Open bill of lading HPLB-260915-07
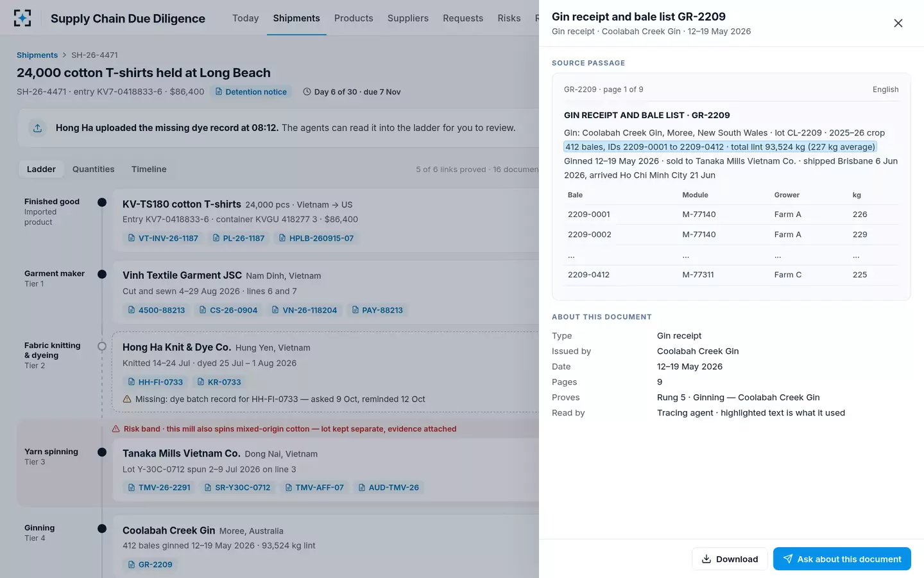 pos(316,238)
